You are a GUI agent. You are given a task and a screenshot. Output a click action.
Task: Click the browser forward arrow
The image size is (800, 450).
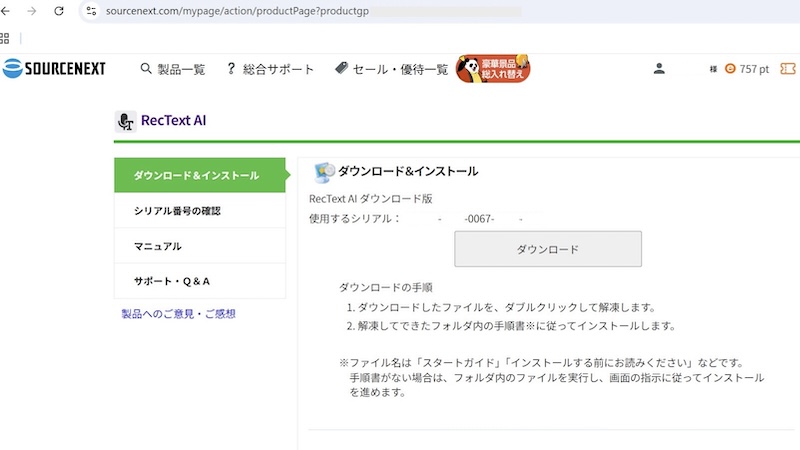click(x=33, y=11)
